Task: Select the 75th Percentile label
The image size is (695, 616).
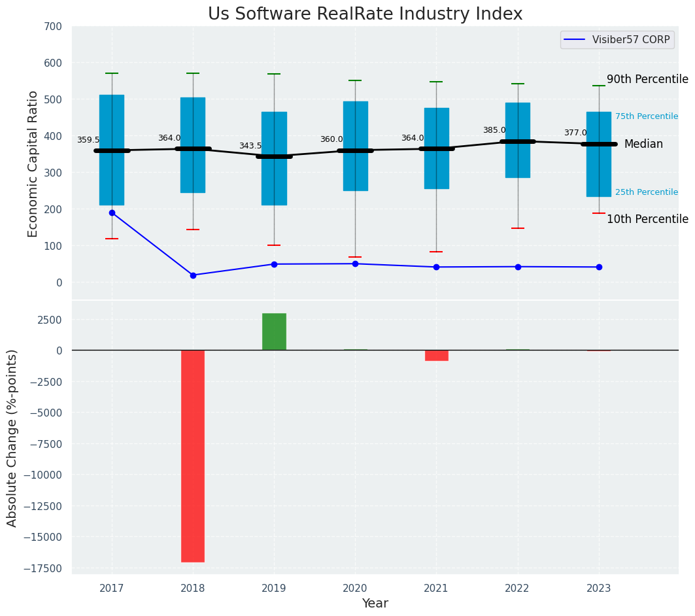Action: click(646, 116)
